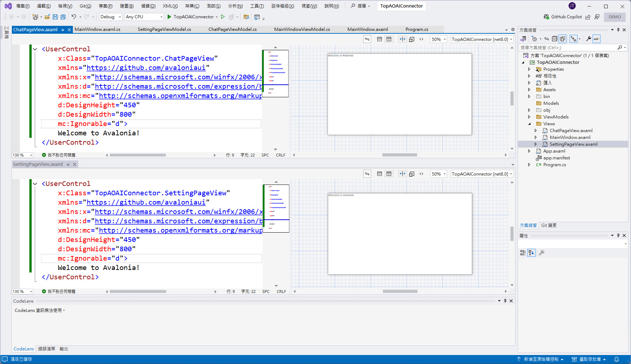Switch to Git 變更 tab

[x=549, y=225]
